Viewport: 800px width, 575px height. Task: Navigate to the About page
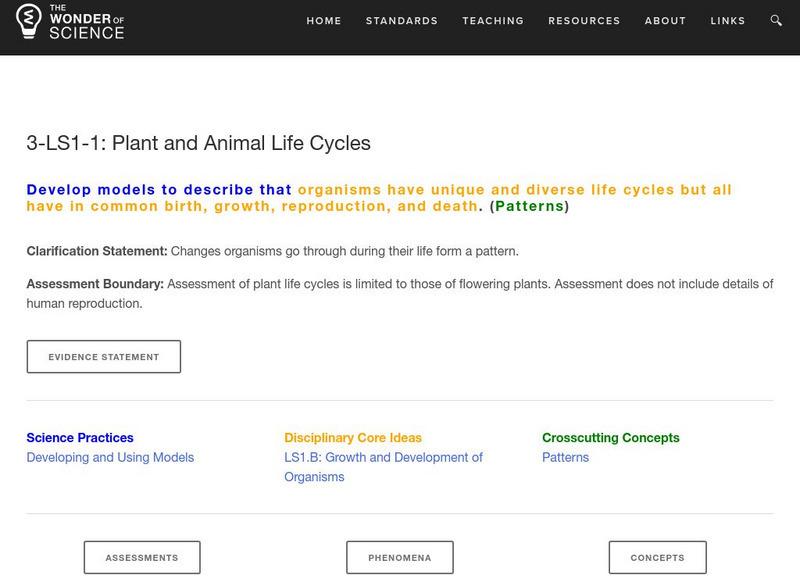click(x=665, y=21)
